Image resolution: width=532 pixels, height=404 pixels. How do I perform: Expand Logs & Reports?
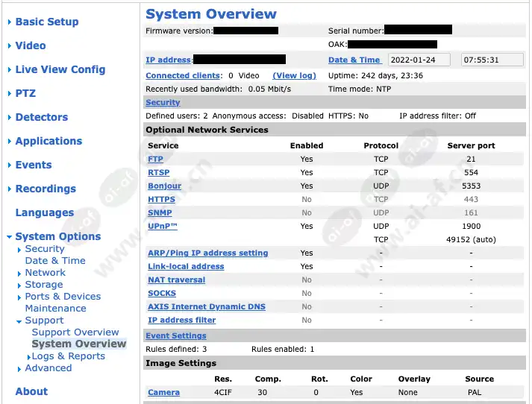point(68,356)
